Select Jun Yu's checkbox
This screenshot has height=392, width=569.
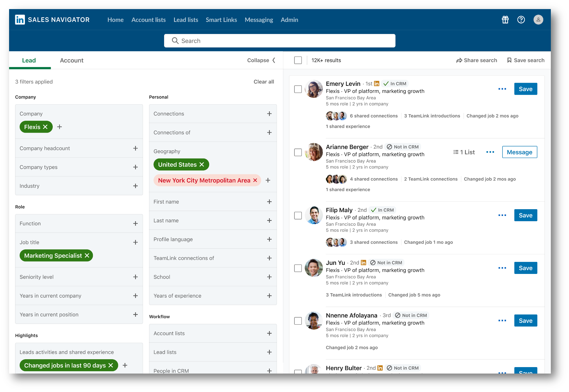pyautogui.click(x=298, y=268)
